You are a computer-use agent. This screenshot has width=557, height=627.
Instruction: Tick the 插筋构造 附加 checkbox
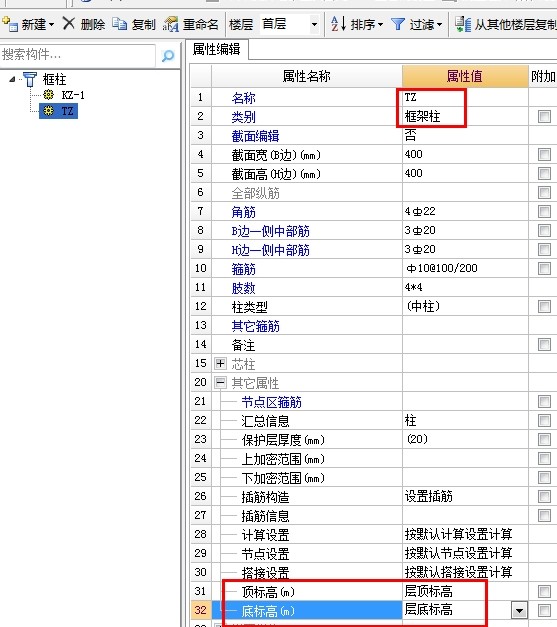coord(544,496)
